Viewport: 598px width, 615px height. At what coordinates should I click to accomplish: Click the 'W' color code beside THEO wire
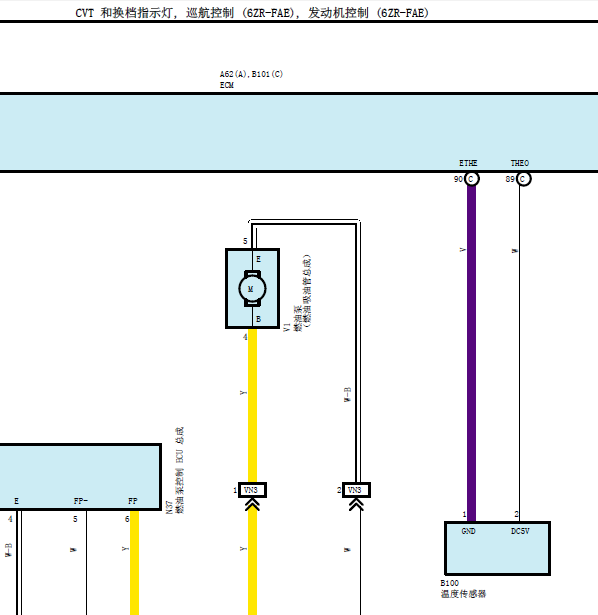click(x=514, y=251)
